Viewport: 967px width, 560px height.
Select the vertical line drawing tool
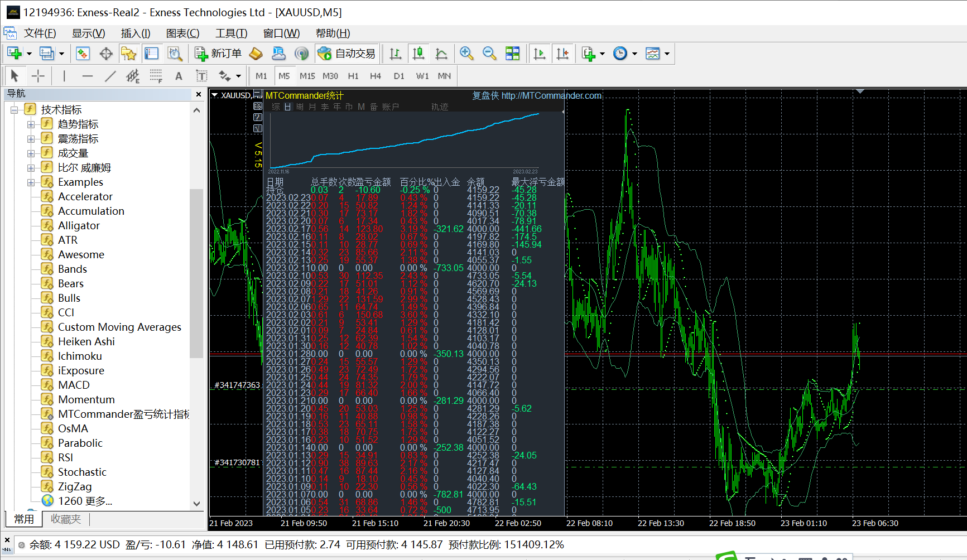click(64, 76)
